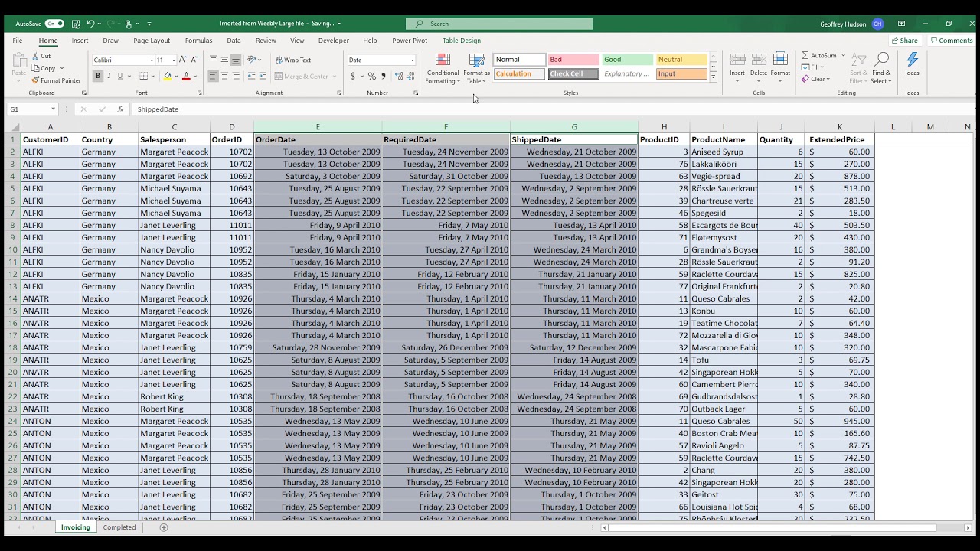Expand the Format as Table menu
980x551 pixels.
[476, 68]
